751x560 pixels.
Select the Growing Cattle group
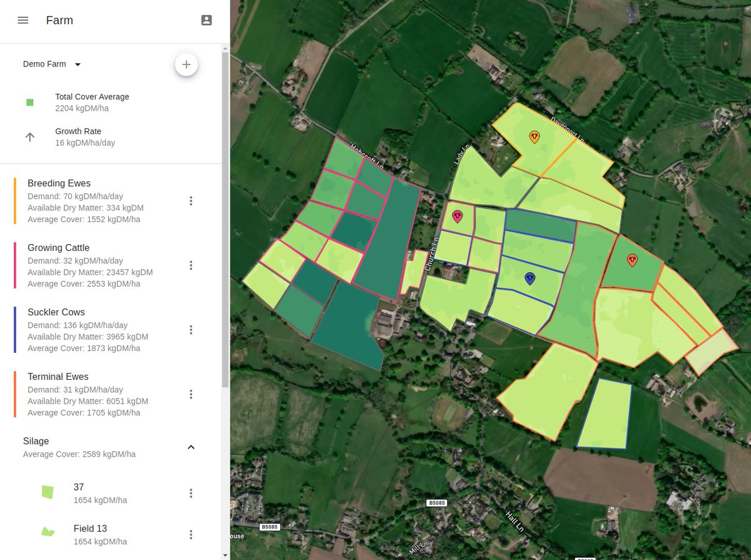111,265
